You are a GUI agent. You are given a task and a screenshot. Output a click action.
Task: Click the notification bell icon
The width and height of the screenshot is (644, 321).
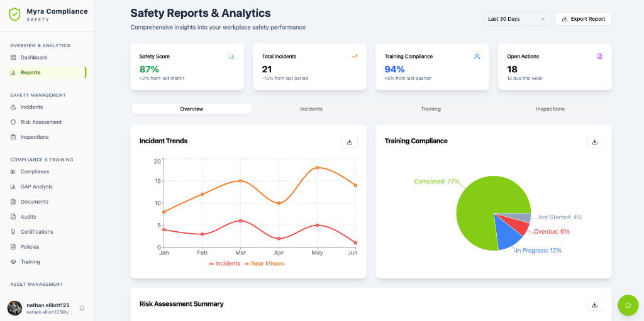coord(82,308)
